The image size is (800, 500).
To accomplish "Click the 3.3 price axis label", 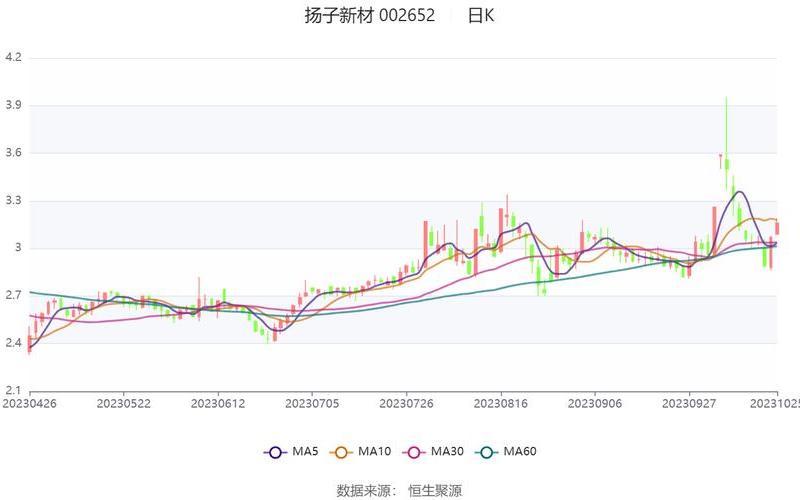I will pyautogui.click(x=14, y=201).
